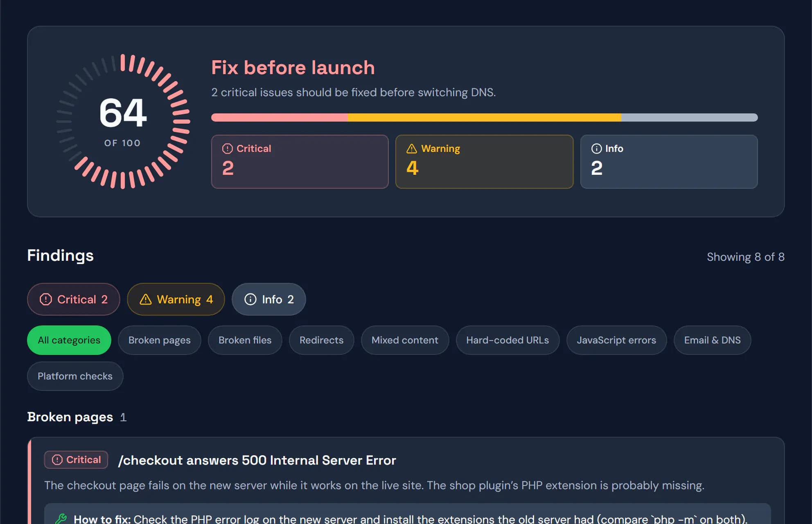
Task: Show only Hard-coded URLs findings
Action: [508, 340]
